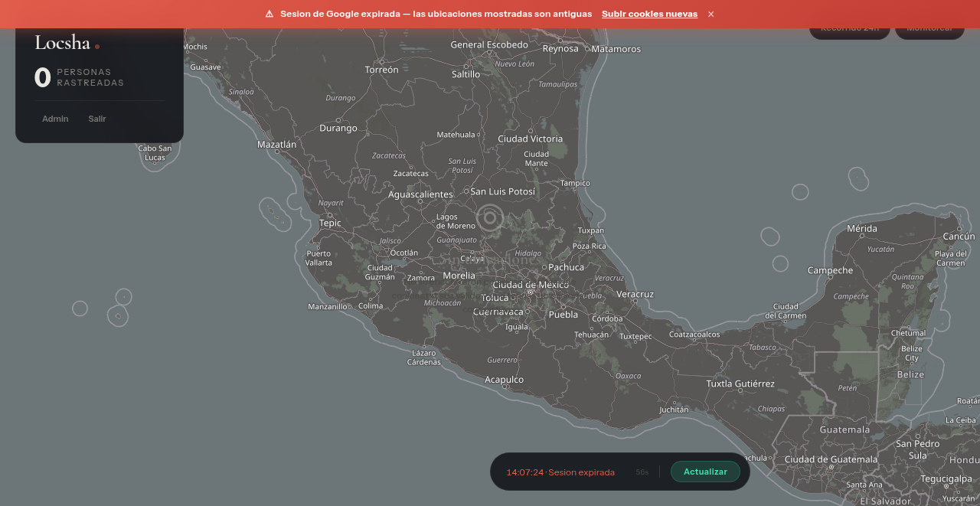Click the Guadalajara area label Ocotlán
980x506 pixels.
404,253
